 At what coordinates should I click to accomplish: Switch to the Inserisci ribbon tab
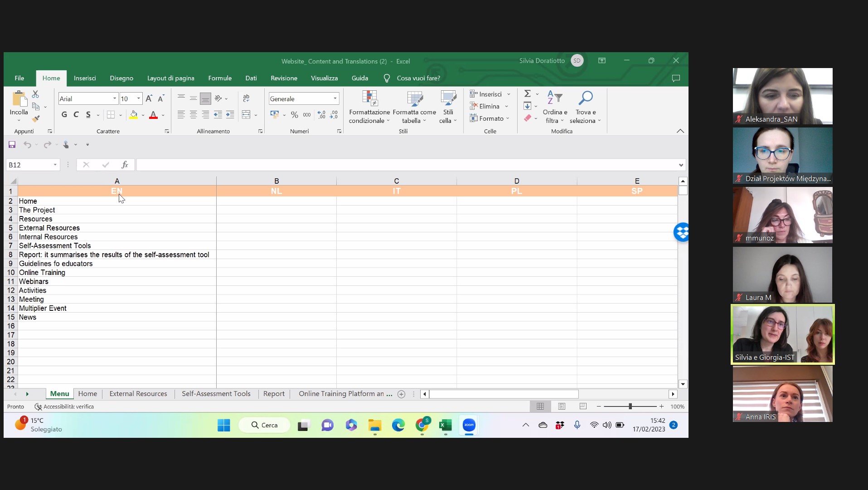click(x=85, y=78)
